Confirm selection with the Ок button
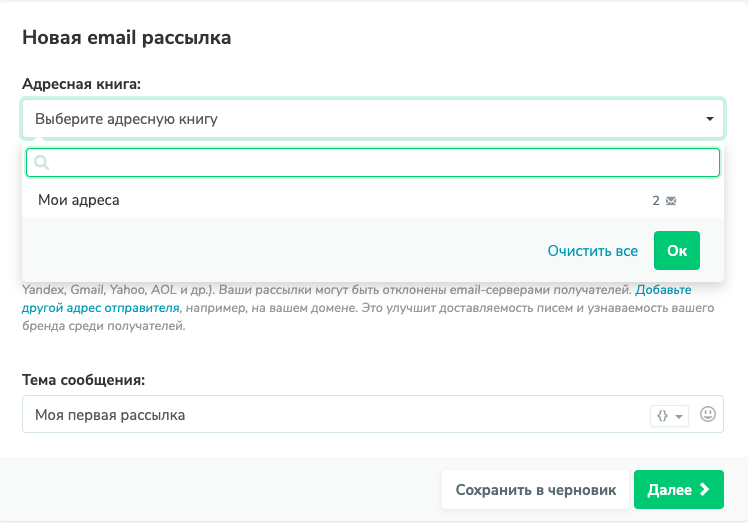The width and height of the screenshot is (748, 523). point(677,251)
